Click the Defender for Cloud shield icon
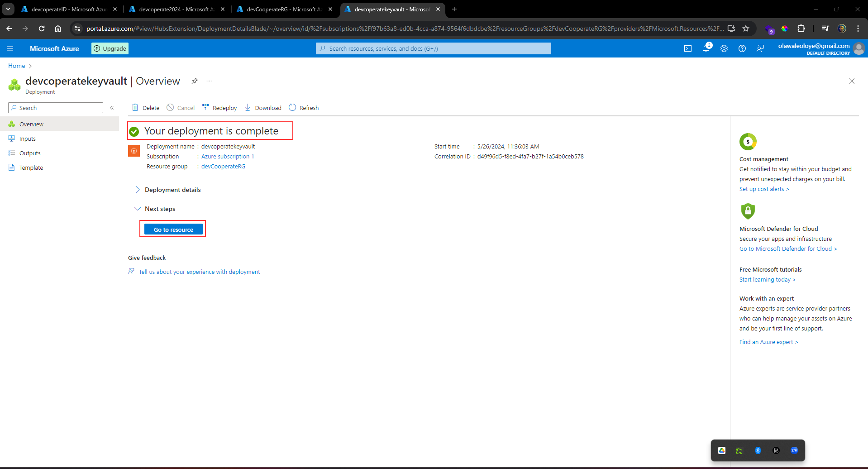 tap(748, 211)
